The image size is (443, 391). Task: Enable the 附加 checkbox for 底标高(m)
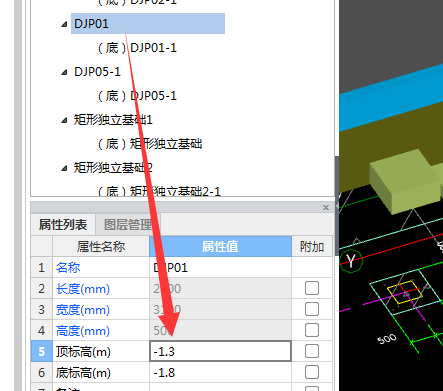pos(312,372)
